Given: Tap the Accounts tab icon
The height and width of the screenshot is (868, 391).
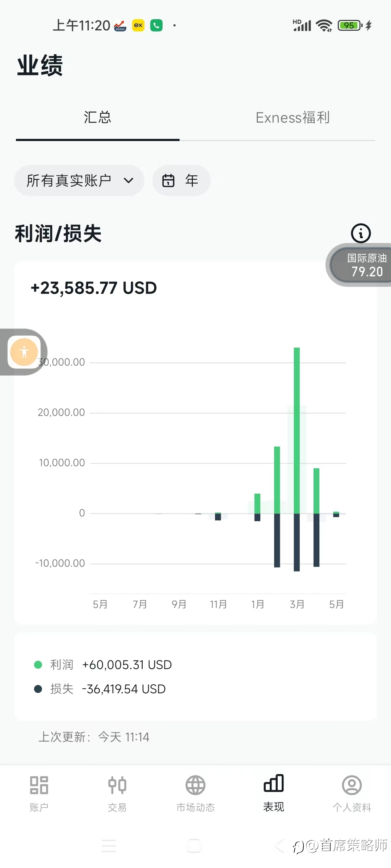Looking at the screenshot, I should coord(39,785).
